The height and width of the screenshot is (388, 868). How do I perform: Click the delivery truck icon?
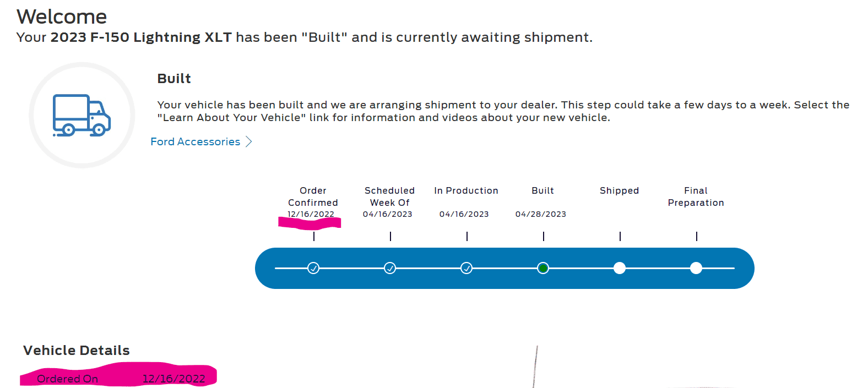tap(82, 115)
